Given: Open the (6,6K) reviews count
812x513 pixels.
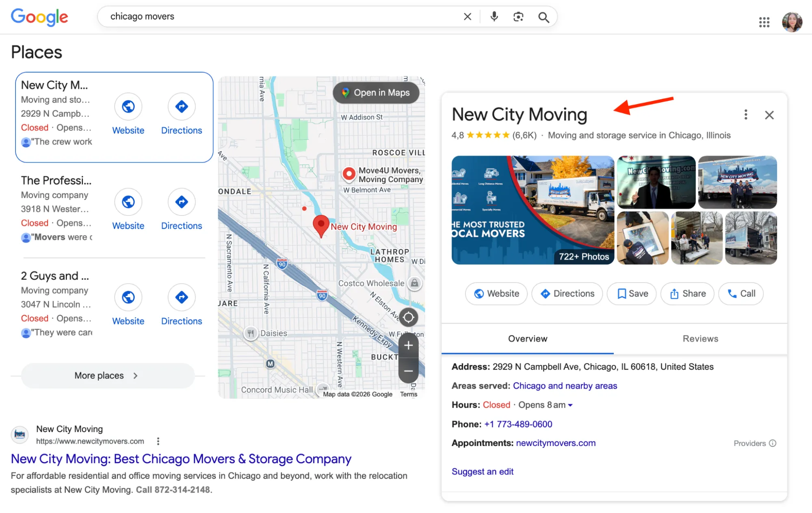Looking at the screenshot, I should (x=524, y=135).
